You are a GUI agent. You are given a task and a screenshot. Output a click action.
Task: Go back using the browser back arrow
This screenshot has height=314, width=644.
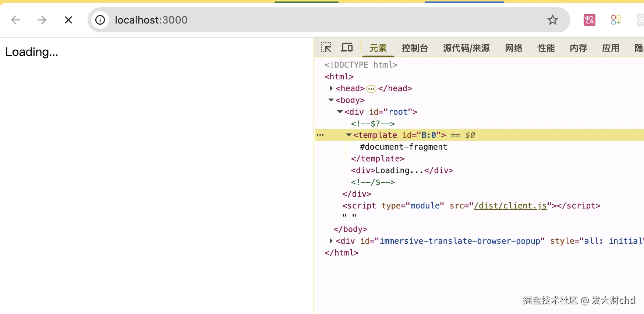pyautogui.click(x=15, y=20)
